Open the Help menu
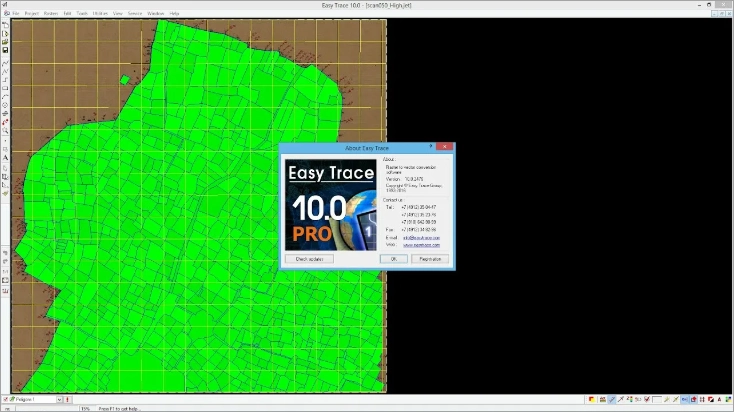 174,14
